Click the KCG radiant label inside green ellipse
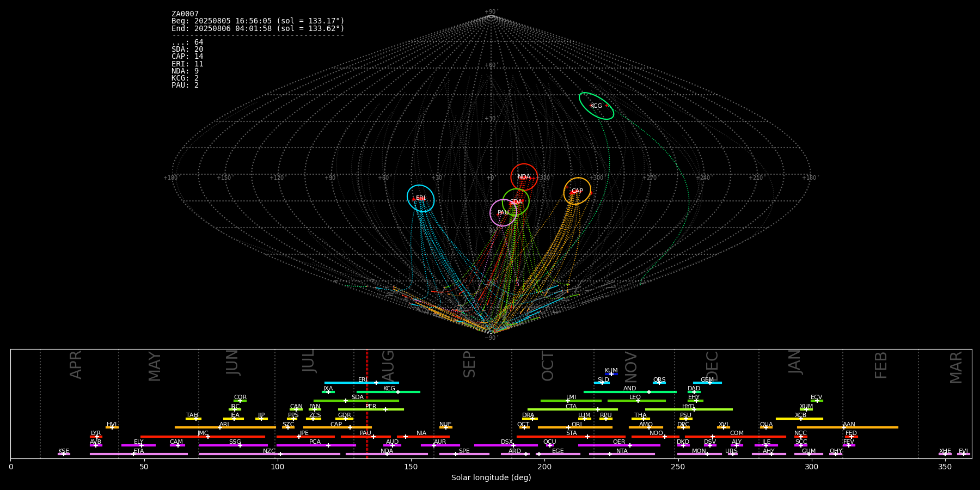The image size is (980, 490). click(x=596, y=106)
